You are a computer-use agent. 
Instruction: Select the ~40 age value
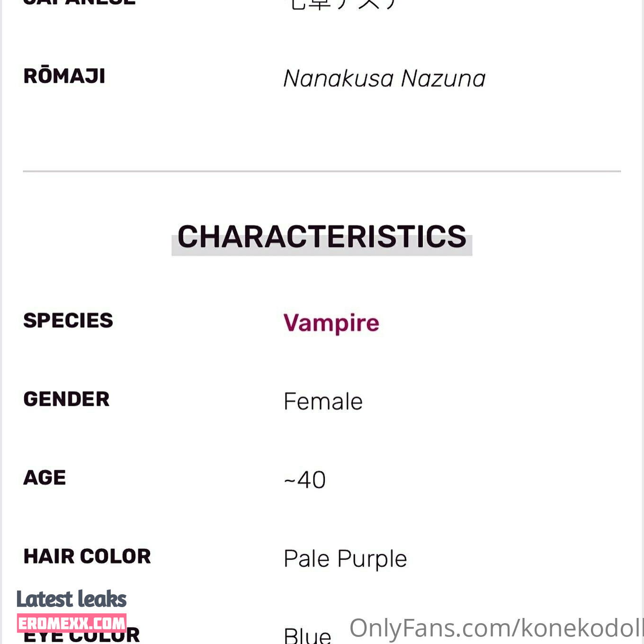click(x=305, y=480)
